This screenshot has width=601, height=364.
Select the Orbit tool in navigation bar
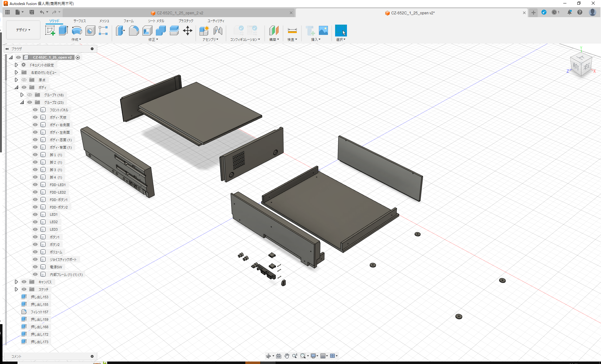[268, 356]
